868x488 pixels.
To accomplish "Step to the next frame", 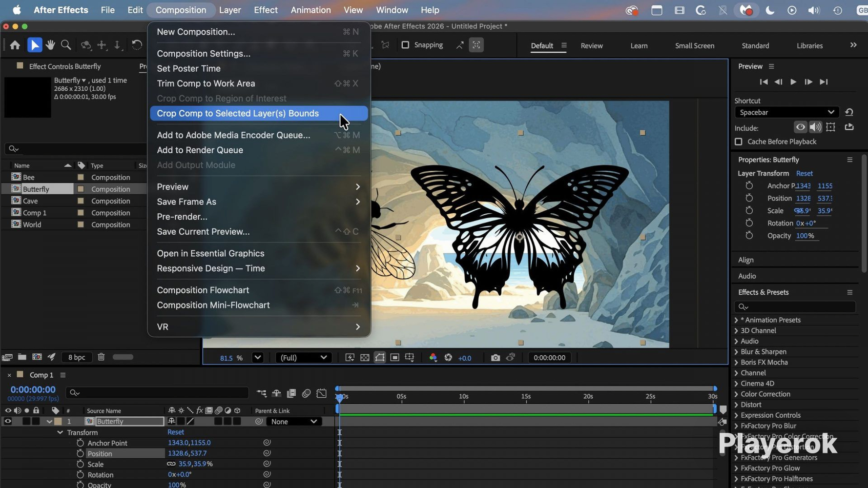I will point(808,82).
